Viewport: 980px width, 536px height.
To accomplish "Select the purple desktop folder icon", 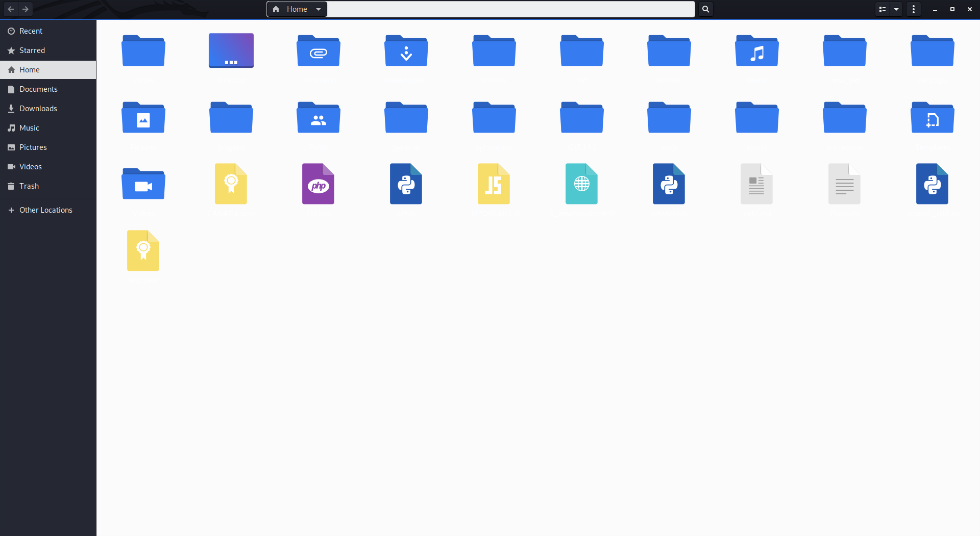I will pyautogui.click(x=231, y=50).
